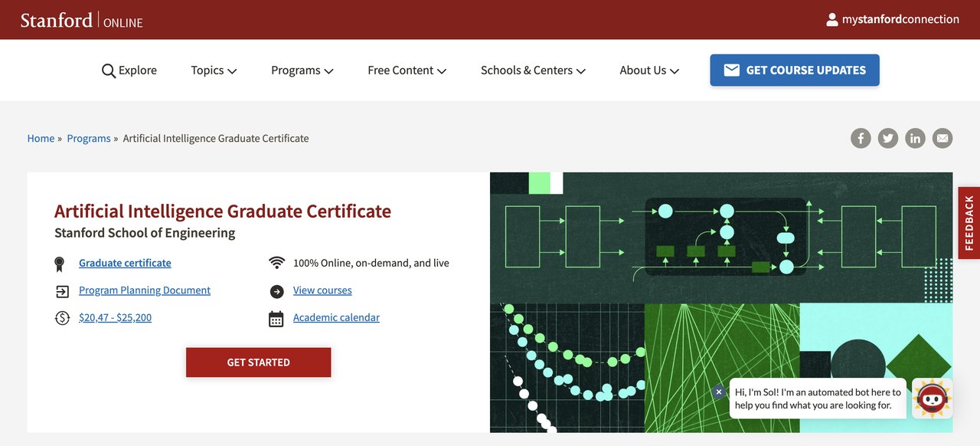The height and width of the screenshot is (446, 980).
Task: Click the dollar icon beside tuition range
Action: (x=62, y=317)
